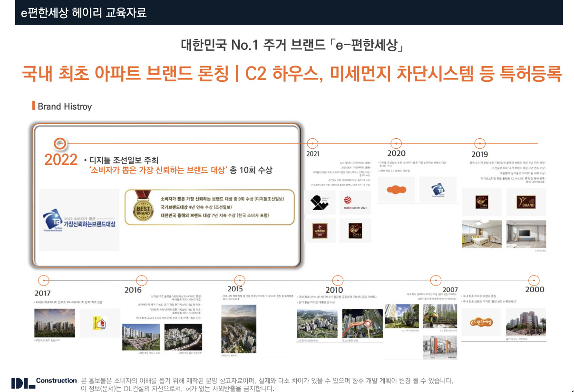Click the BRAND badge under 2019
Image resolution: width=574 pixels, height=392 pixels.
click(x=526, y=202)
